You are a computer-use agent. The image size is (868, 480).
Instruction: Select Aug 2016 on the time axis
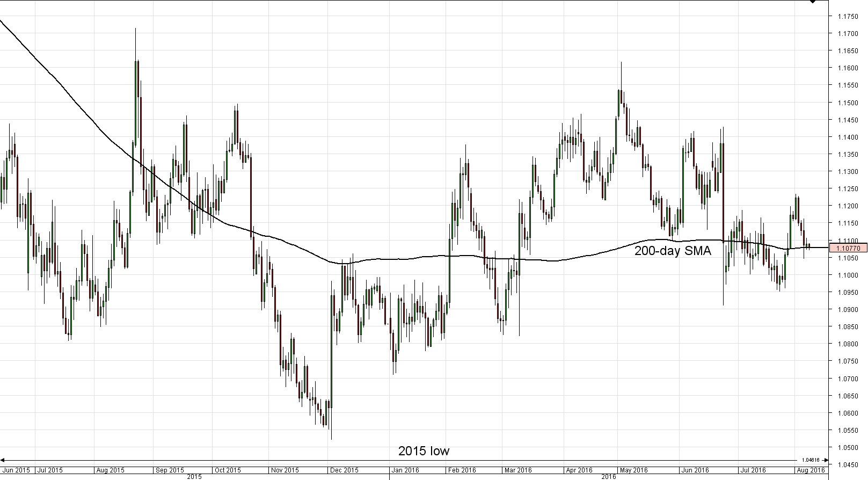click(x=810, y=470)
